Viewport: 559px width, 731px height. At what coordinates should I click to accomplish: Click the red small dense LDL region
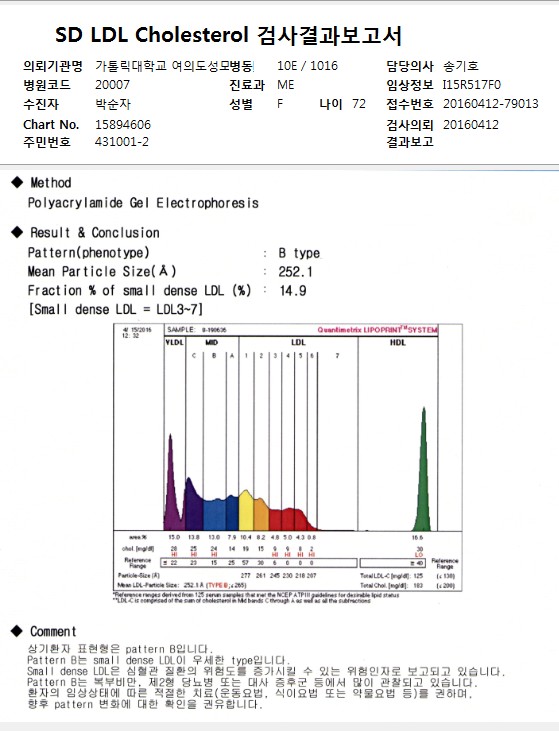pos(293,519)
